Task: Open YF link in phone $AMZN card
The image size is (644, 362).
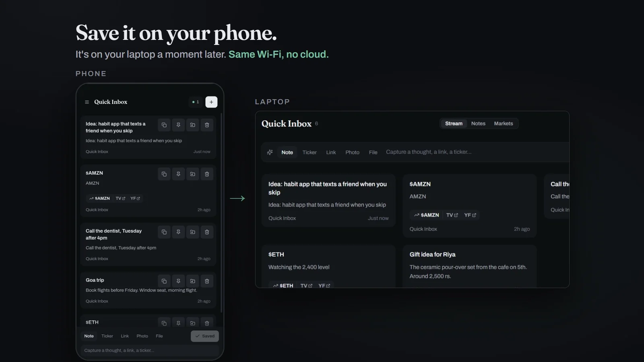Action: pos(135,198)
